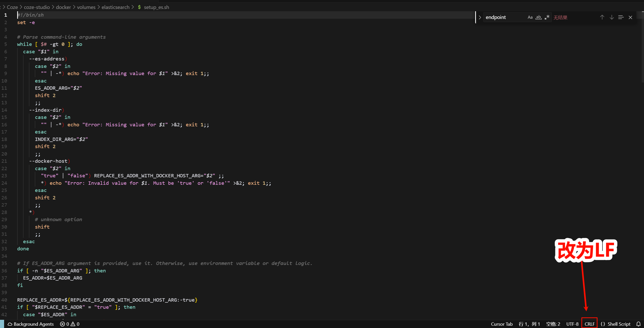Enable regular expression search
Image resolution: width=644 pixels, height=328 pixels.
pyautogui.click(x=547, y=17)
